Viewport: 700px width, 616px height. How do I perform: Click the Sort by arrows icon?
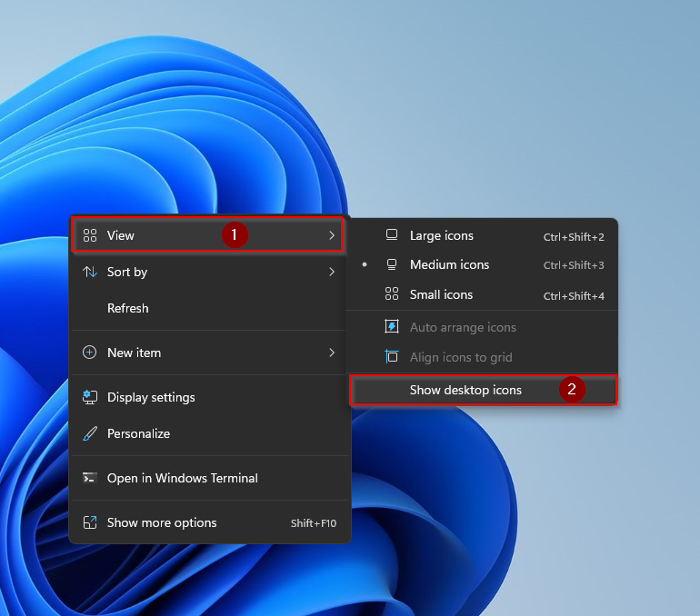pos(89,272)
